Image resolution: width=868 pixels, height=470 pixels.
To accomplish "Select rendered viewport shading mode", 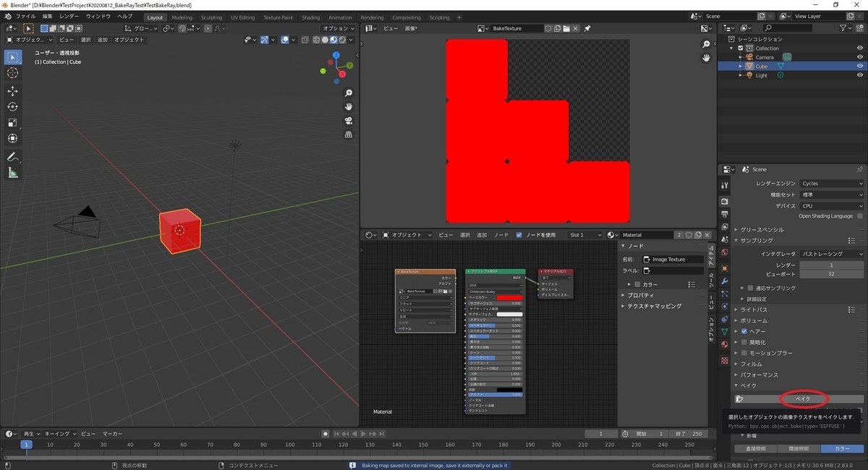I will tap(342, 40).
